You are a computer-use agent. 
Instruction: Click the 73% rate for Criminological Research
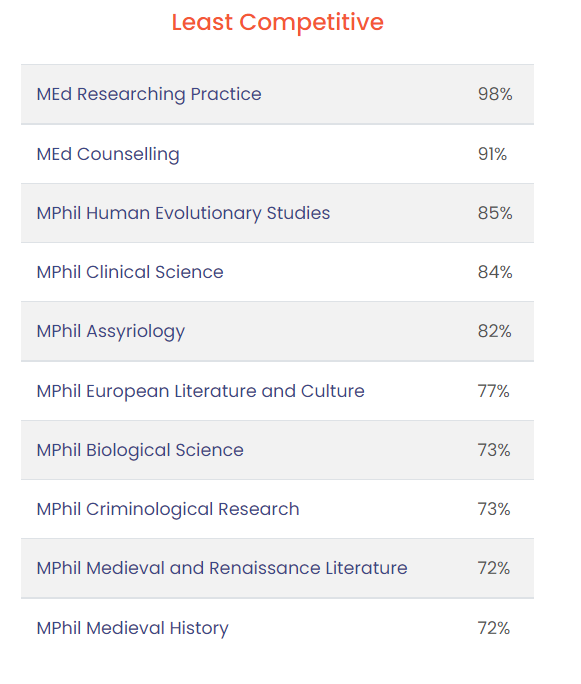click(x=494, y=509)
